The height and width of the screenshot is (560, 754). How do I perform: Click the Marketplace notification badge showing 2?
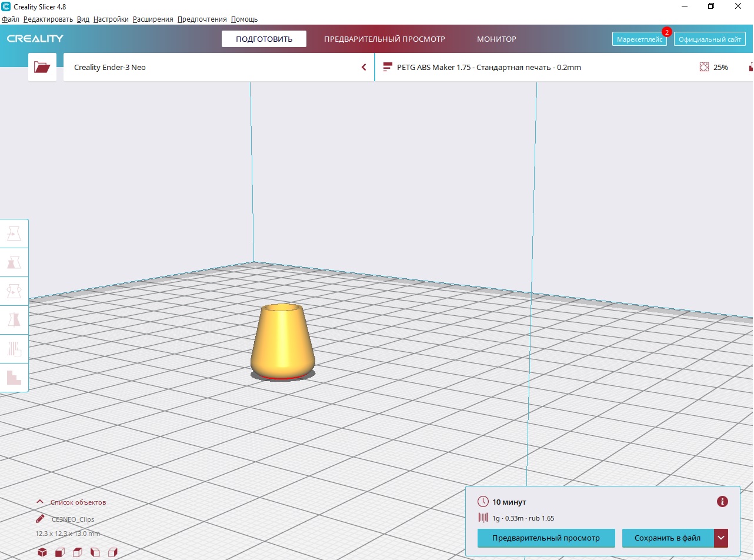[666, 32]
